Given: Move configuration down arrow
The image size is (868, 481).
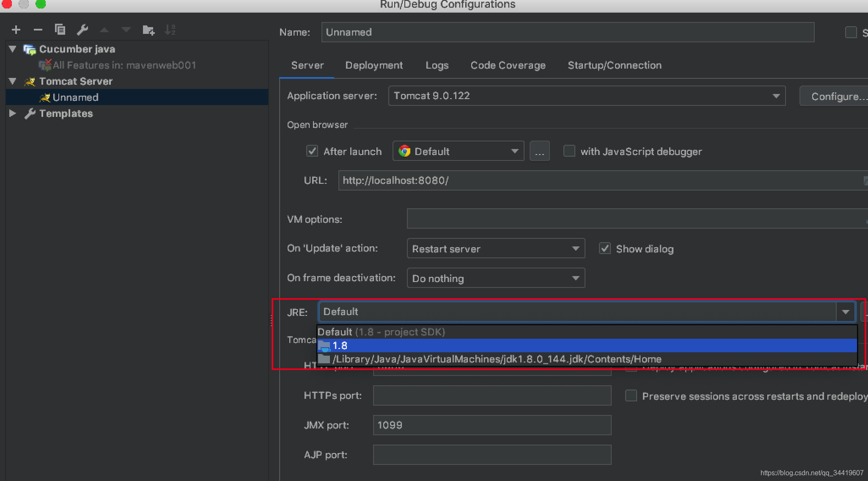Looking at the screenshot, I should click(126, 30).
